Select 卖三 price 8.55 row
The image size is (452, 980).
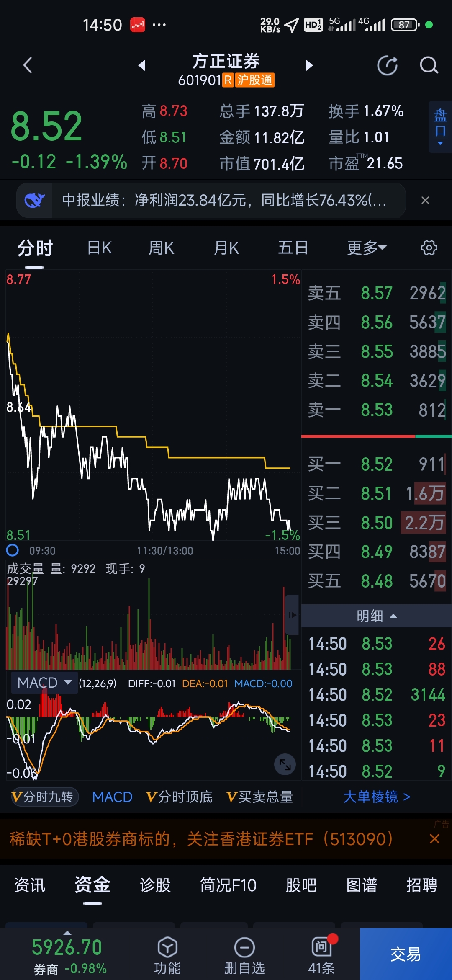[x=377, y=352]
